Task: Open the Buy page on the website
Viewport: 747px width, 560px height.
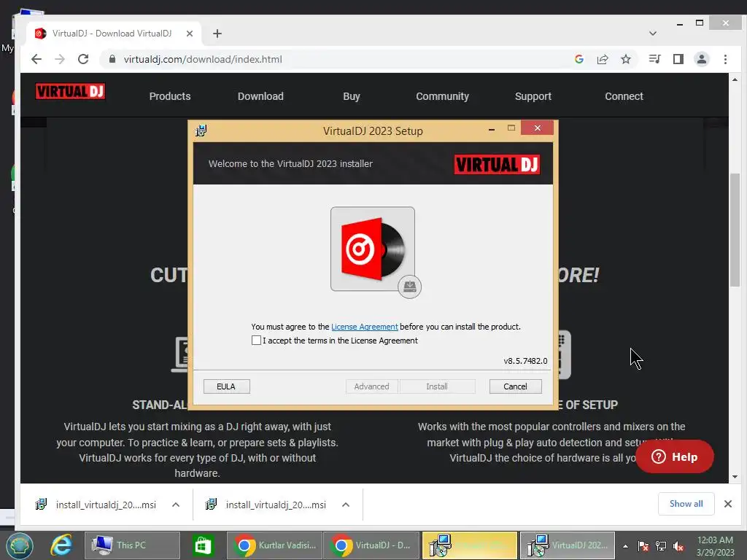Action: click(352, 96)
